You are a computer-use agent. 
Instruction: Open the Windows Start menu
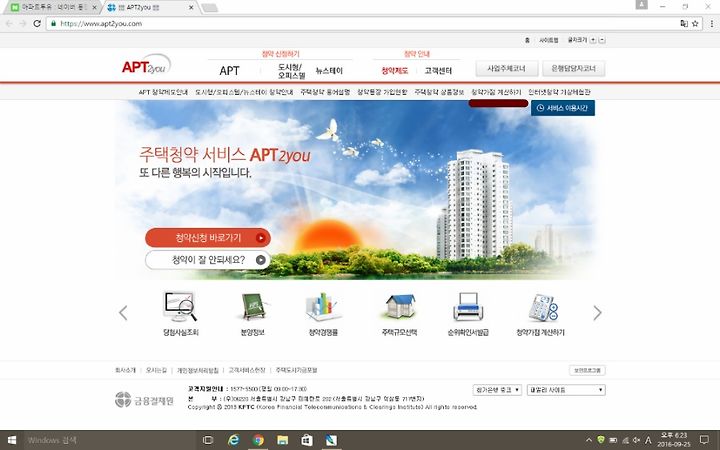tap(12, 440)
